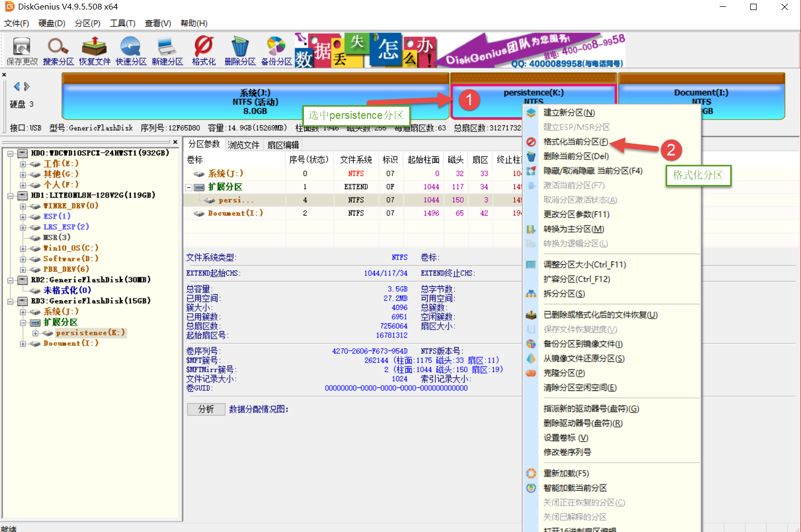
Task: Choose 从镜像文件还原分区(S) menu entry
Action: (612, 358)
